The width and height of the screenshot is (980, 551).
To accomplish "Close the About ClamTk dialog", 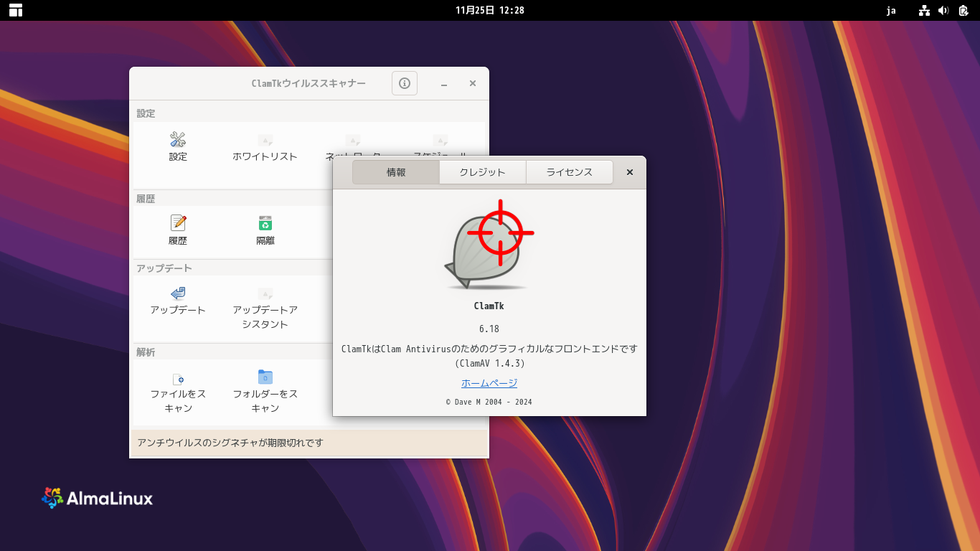I will click(630, 172).
